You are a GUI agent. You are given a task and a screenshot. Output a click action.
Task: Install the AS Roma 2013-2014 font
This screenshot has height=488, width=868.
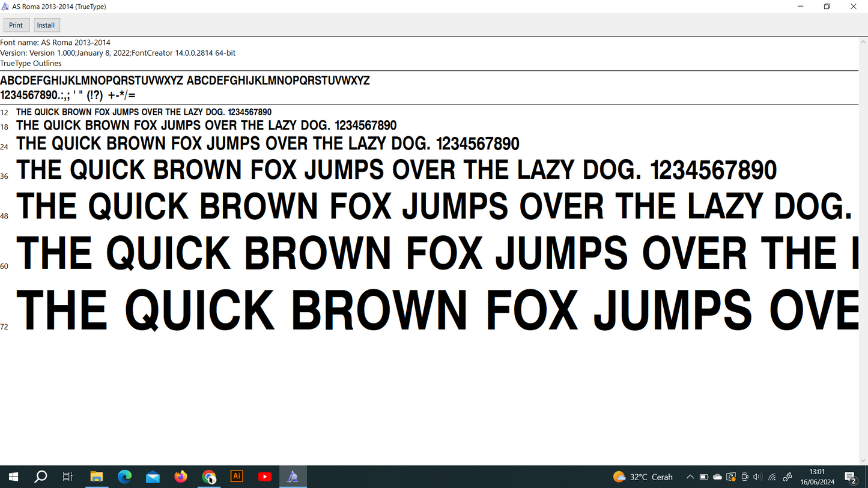pyautogui.click(x=46, y=25)
